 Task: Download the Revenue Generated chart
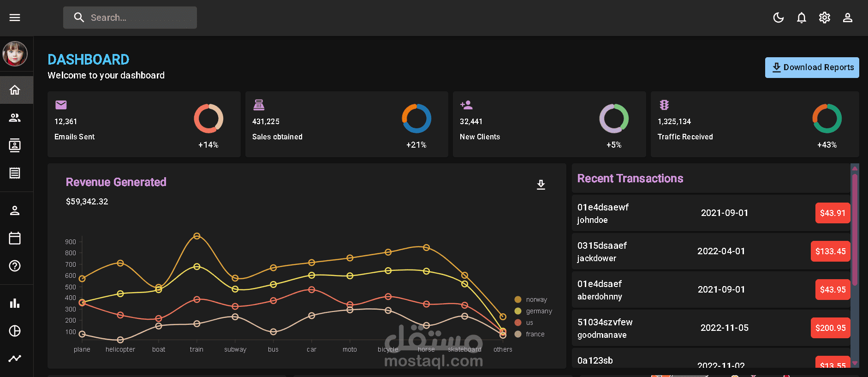541,185
